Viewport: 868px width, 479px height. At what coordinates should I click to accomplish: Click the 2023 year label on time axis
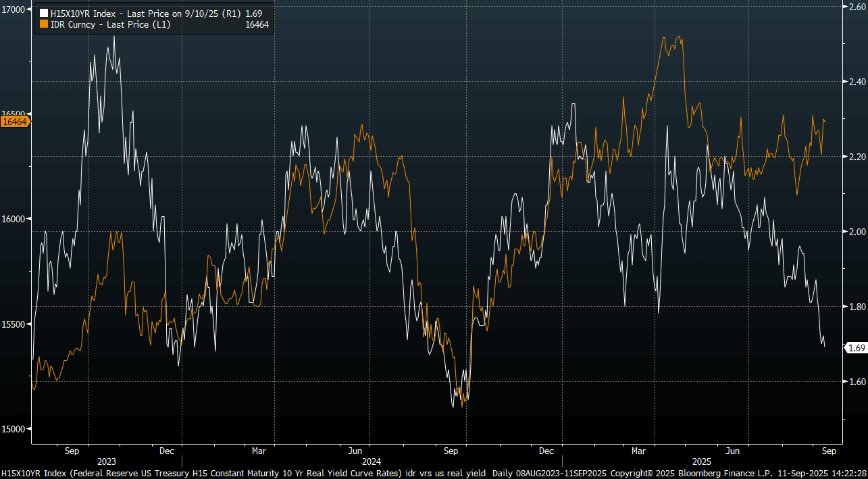click(107, 461)
